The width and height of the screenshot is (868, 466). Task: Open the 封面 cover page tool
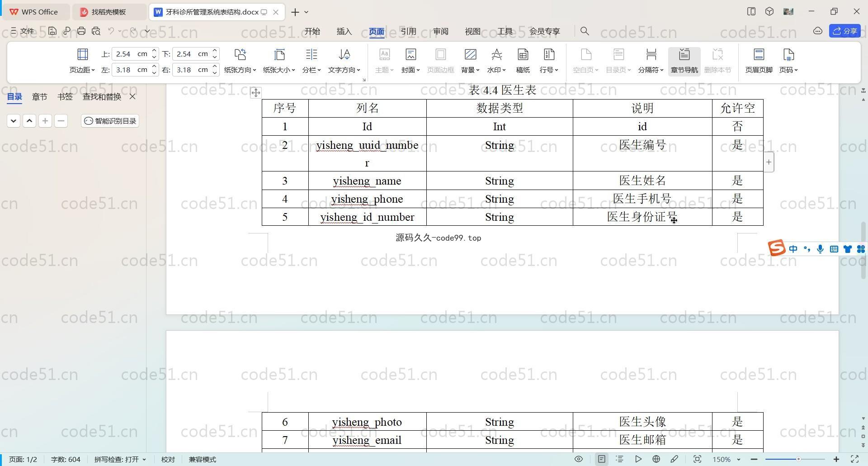coord(410,60)
